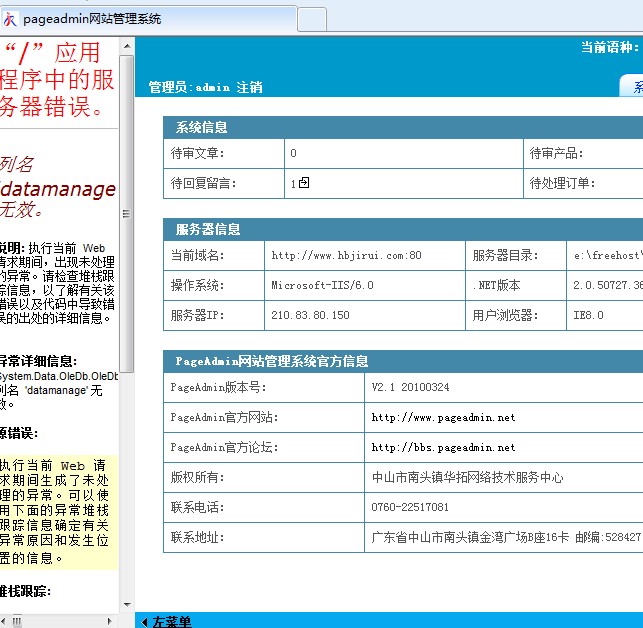Open a new browser tab
Screen dimensions: 643x628
point(312,18)
